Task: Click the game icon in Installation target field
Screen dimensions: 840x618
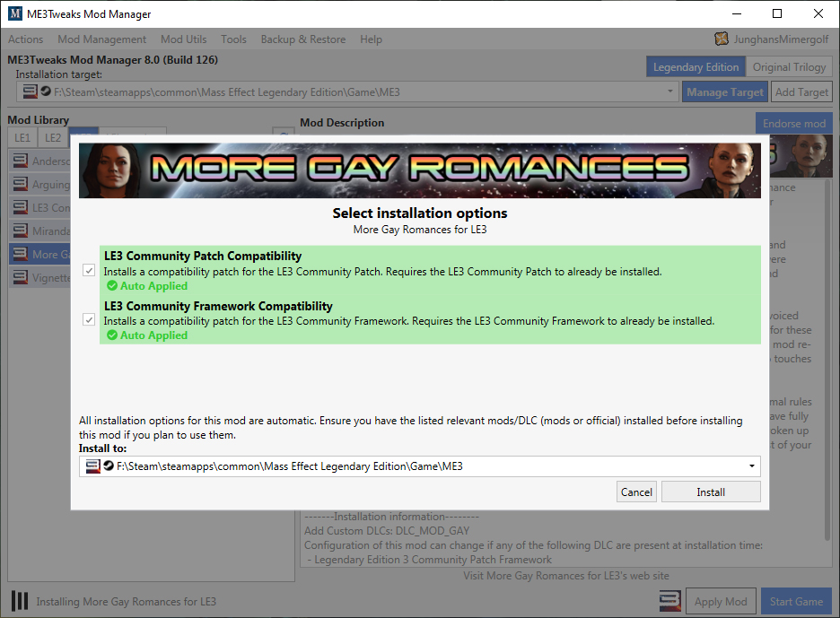Action: point(30,91)
